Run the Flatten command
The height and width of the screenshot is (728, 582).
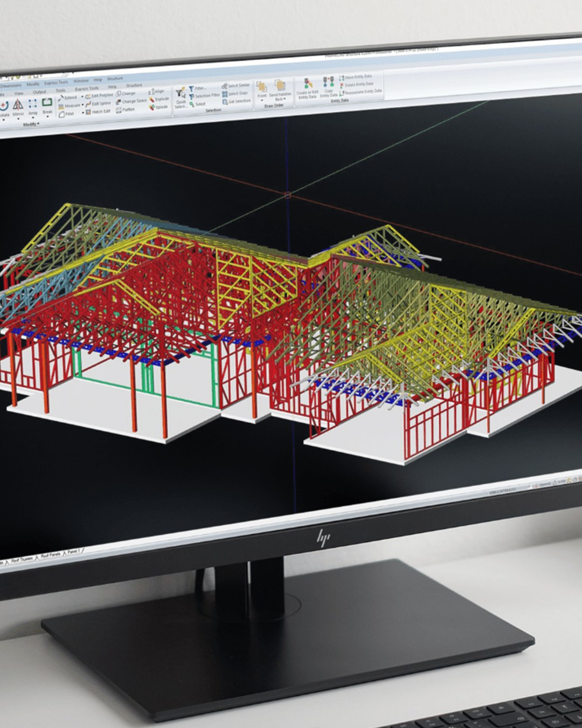[x=126, y=109]
